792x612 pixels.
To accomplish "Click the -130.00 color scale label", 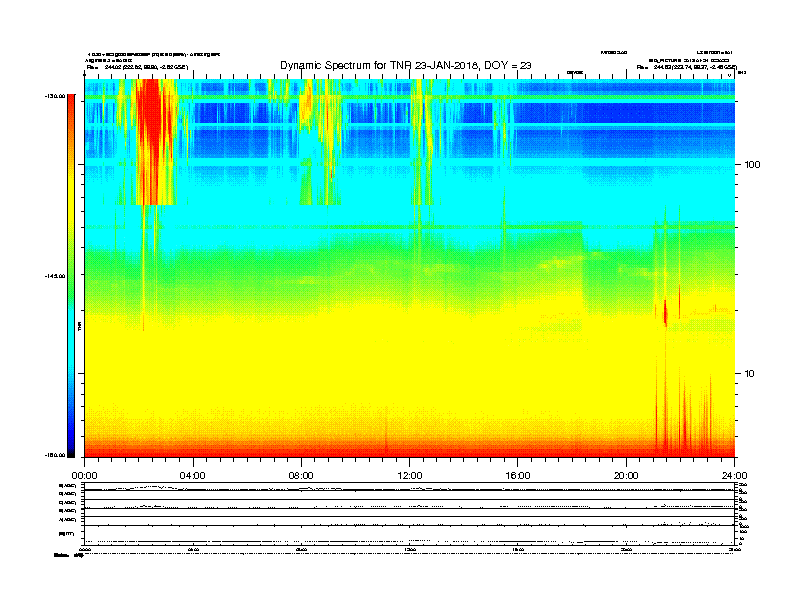I will (55, 96).
